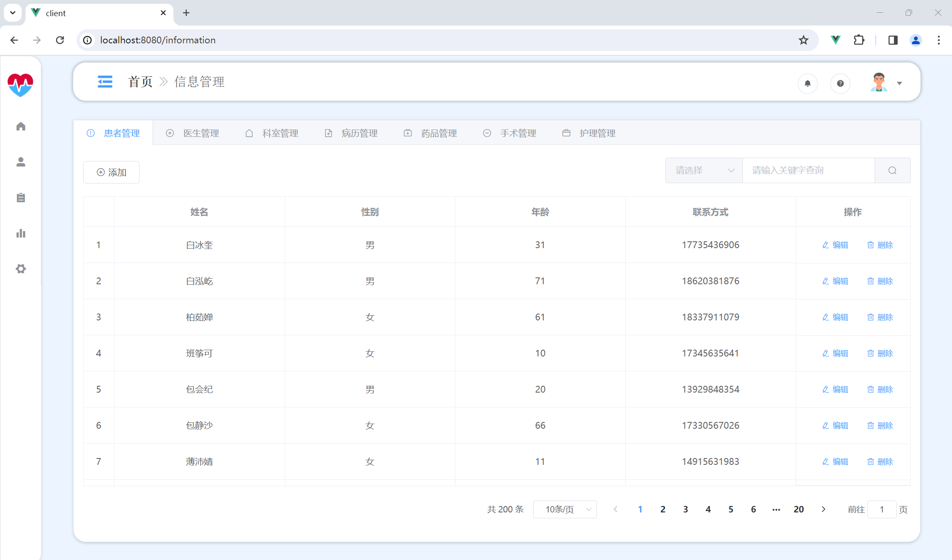Expand the 请选择 filter dropdown
This screenshot has width=952, height=560.
click(704, 170)
